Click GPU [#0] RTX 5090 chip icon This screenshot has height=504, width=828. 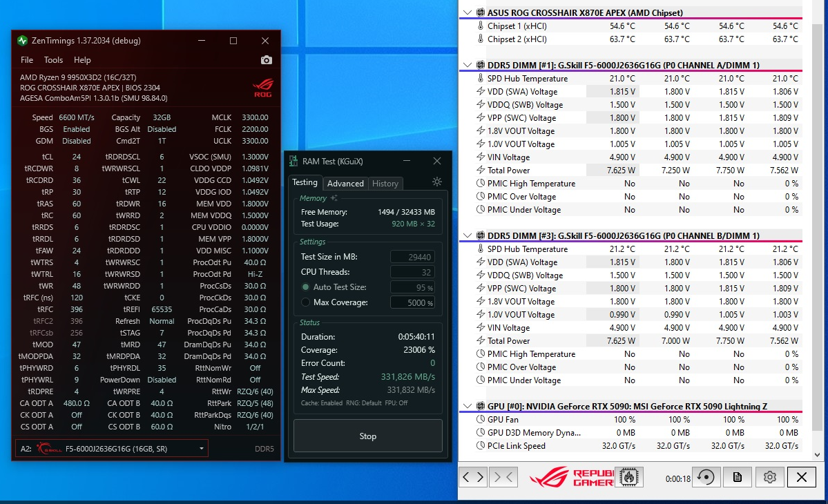pyautogui.click(x=481, y=406)
